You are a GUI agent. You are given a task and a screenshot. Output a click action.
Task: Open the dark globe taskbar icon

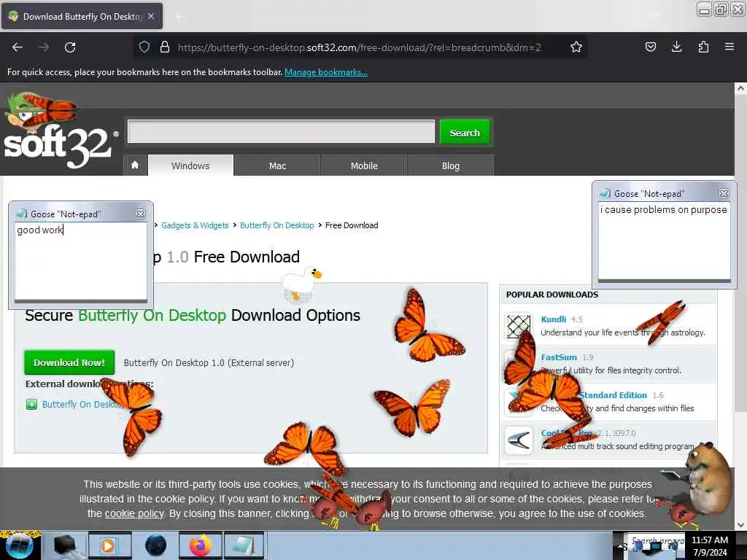point(155,545)
